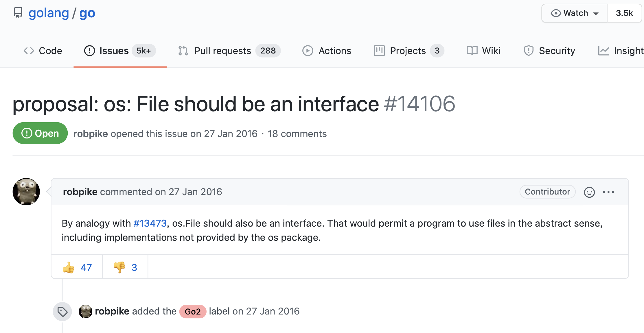This screenshot has width=644, height=333.
Task: Click the red Go2 label
Action: [x=193, y=312]
